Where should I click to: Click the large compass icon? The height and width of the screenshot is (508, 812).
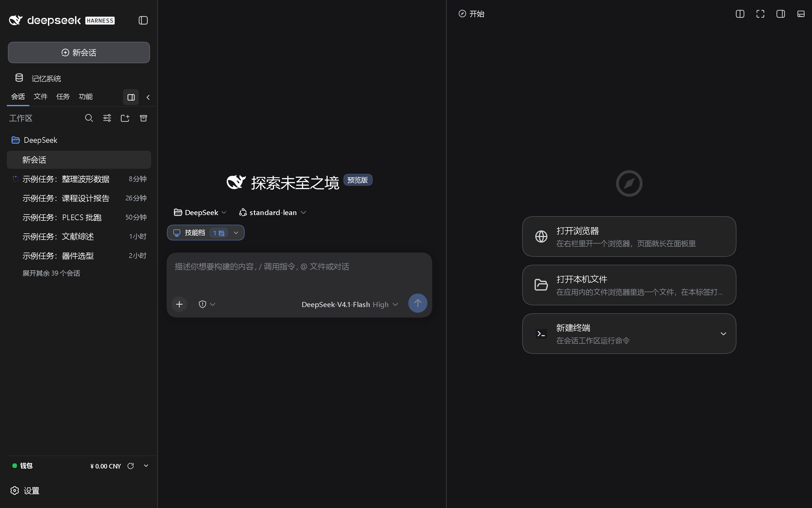click(x=629, y=183)
